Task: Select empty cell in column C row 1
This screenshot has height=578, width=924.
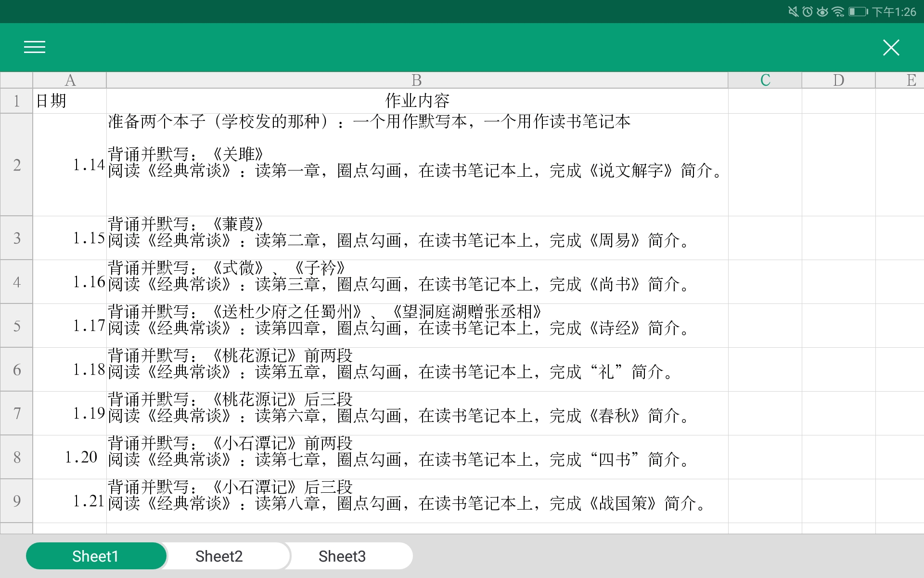Action: click(765, 101)
